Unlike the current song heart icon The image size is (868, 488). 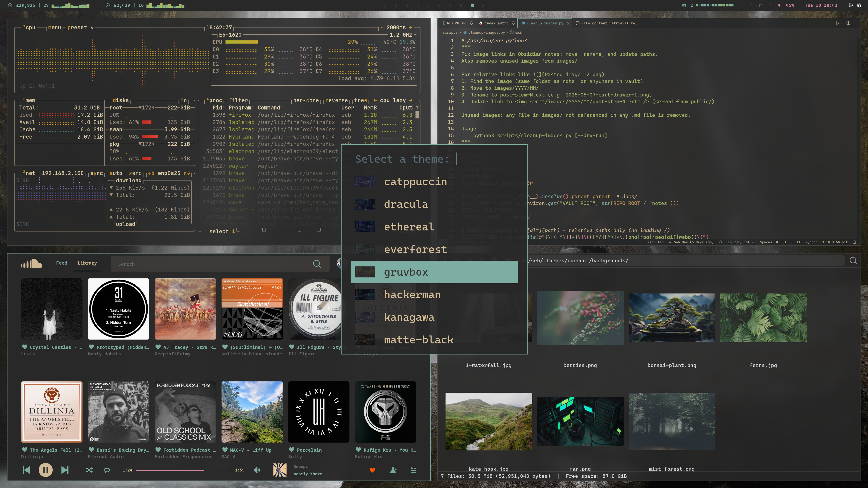372,470
